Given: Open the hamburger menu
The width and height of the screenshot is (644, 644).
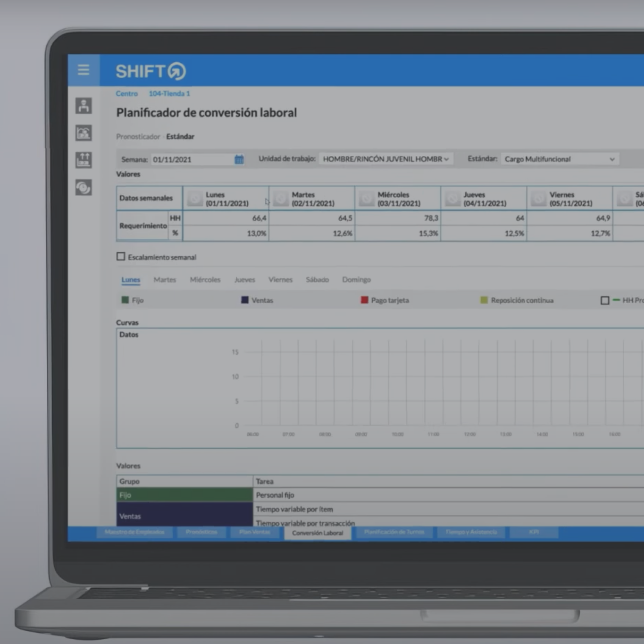Looking at the screenshot, I should pyautogui.click(x=83, y=70).
